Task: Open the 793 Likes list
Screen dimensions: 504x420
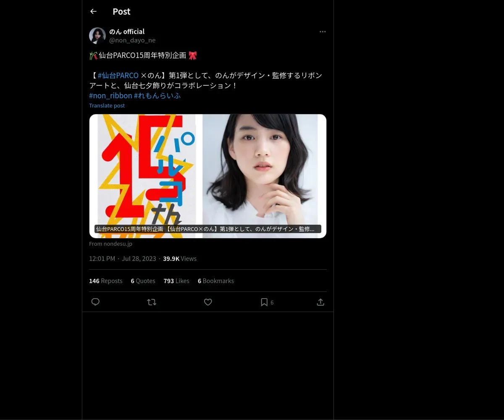Action: (176, 281)
